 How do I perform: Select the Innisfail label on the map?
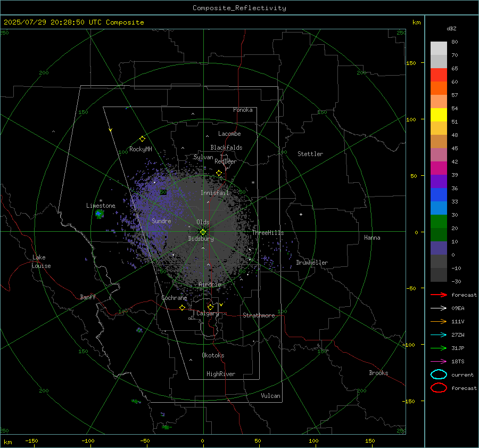(x=214, y=193)
